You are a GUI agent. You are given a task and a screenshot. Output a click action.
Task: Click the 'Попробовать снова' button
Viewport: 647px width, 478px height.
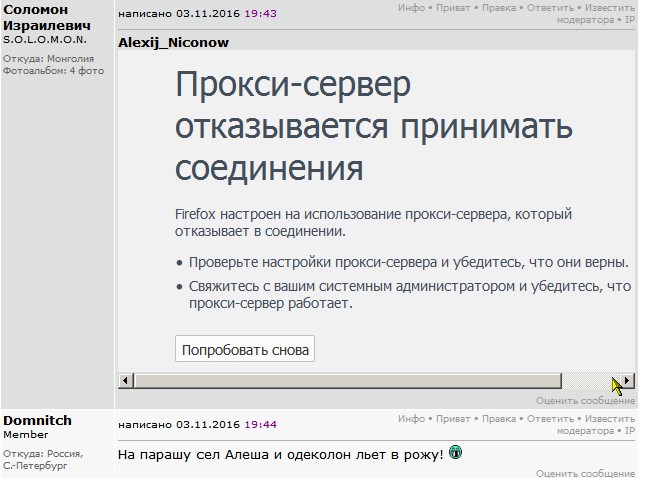(x=245, y=349)
